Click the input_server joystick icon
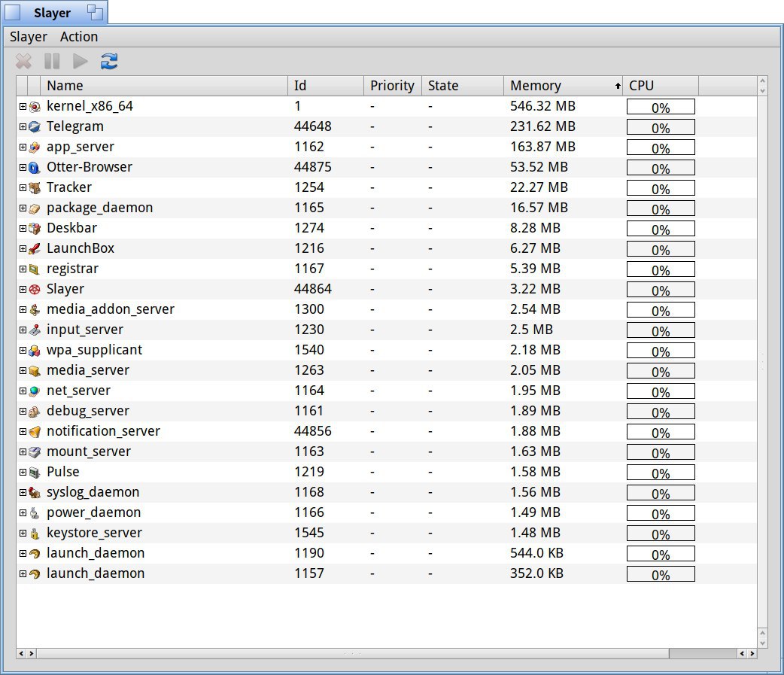The width and height of the screenshot is (784, 675). (35, 330)
